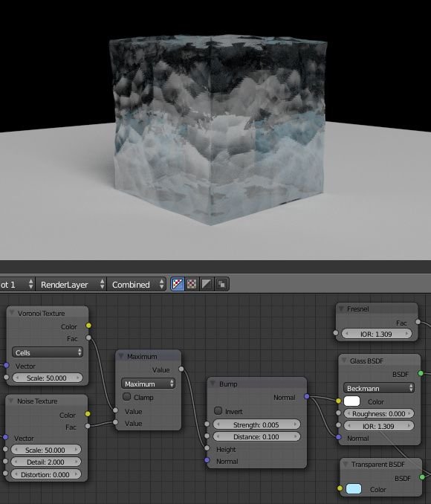This screenshot has width=431, height=504.
Task: Open the RenderLayer dropdown
Action: [71, 285]
